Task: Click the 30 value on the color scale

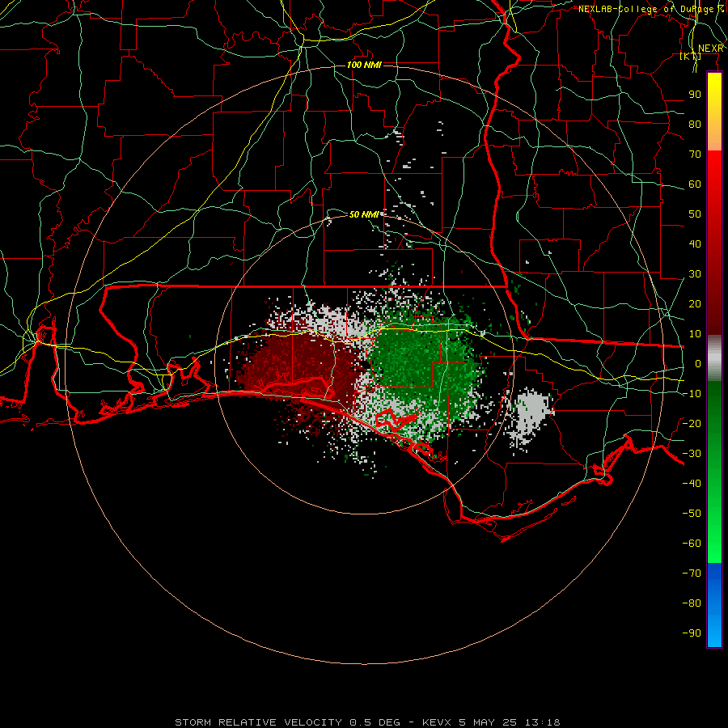Action: coord(695,274)
